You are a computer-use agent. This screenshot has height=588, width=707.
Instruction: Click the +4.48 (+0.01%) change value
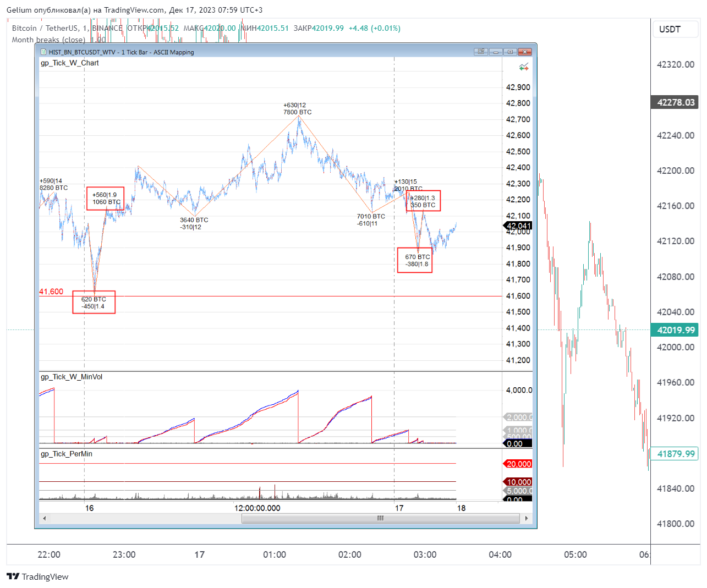click(x=375, y=28)
